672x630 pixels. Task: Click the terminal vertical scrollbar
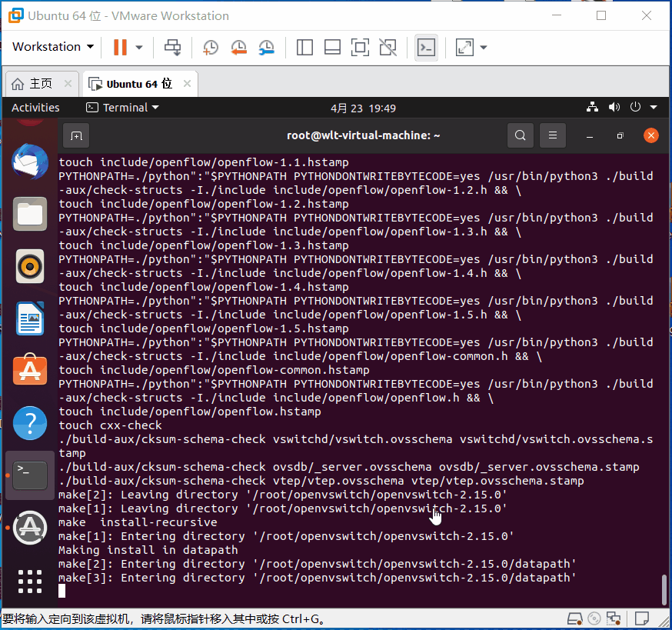tap(664, 590)
